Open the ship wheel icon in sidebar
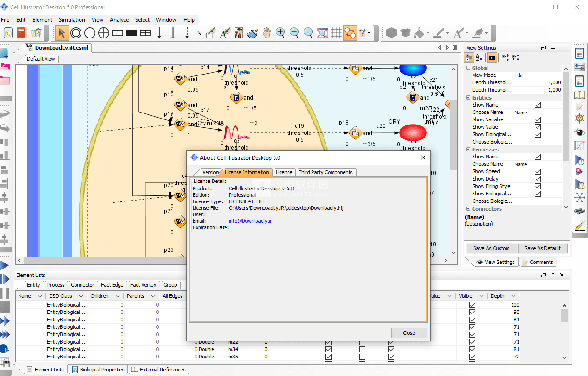588x376 pixels. 580,118
